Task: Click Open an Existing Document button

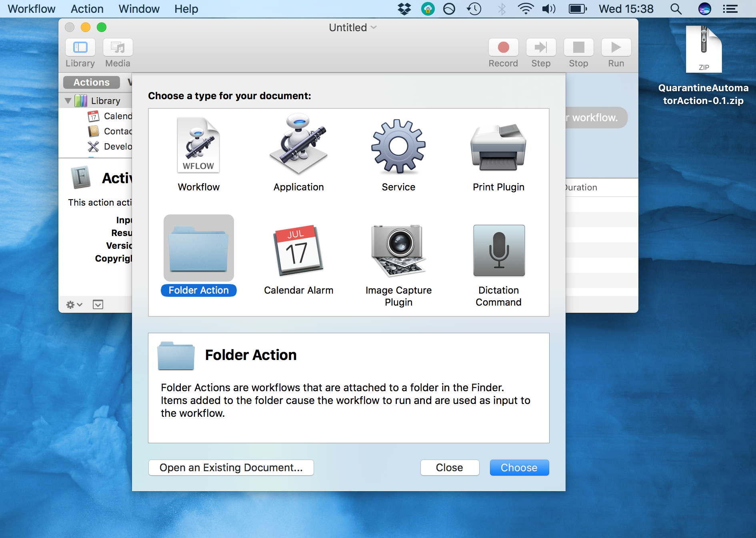Action: [x=231, y=468]
